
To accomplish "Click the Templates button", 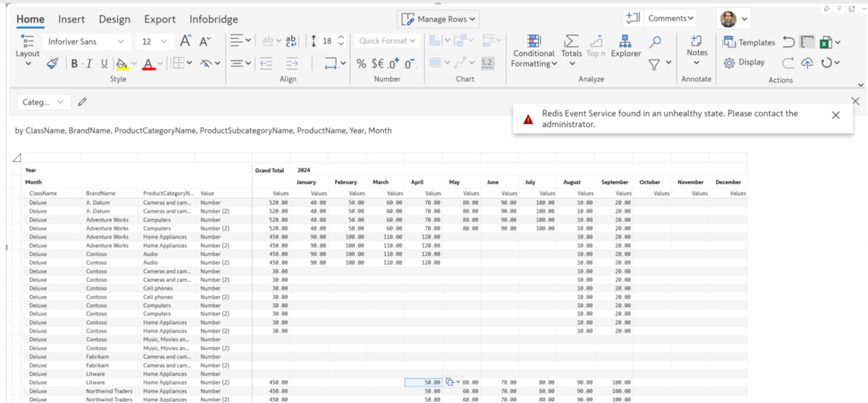I will point(749,42).
